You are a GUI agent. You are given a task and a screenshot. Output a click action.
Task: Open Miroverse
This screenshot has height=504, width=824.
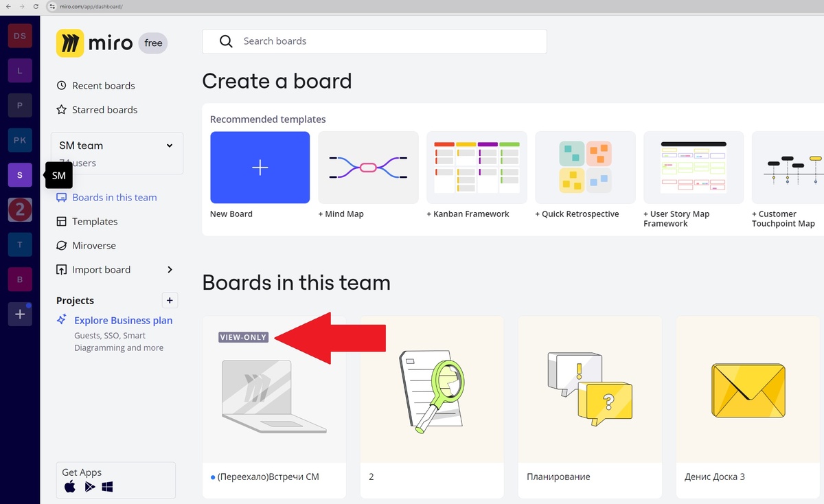point(86,246)
